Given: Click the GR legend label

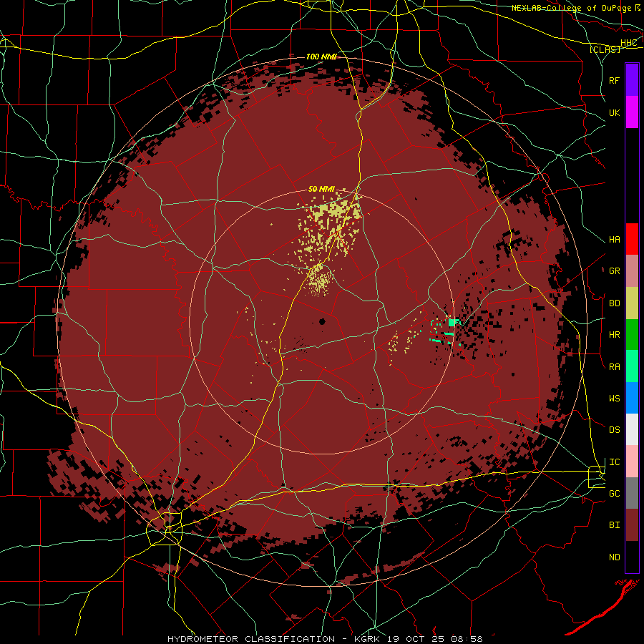Looking at the screenshot, I should tap(614, 271).
